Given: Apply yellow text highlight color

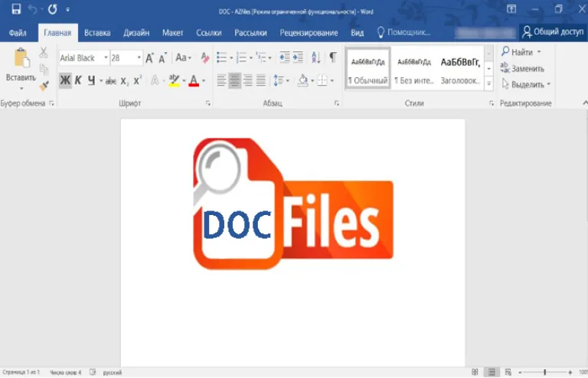Looking at the screenshot, I should pos(174,80).
